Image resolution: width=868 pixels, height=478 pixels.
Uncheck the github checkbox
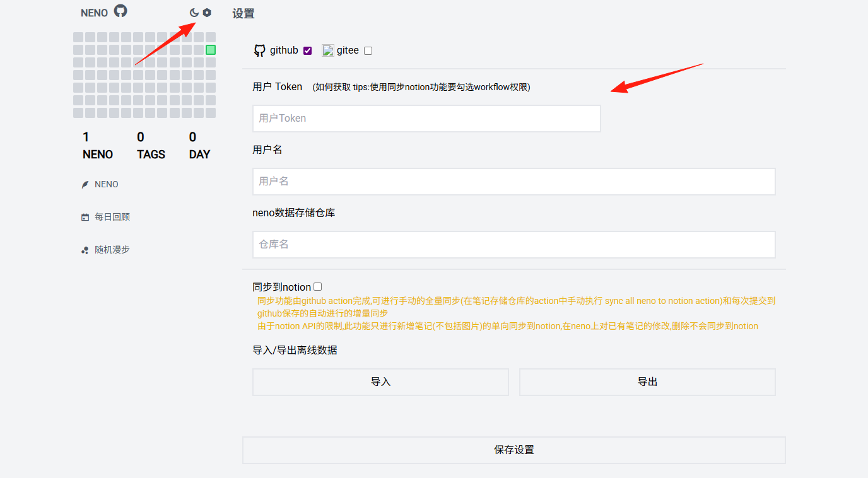click(x=308, y=51)
